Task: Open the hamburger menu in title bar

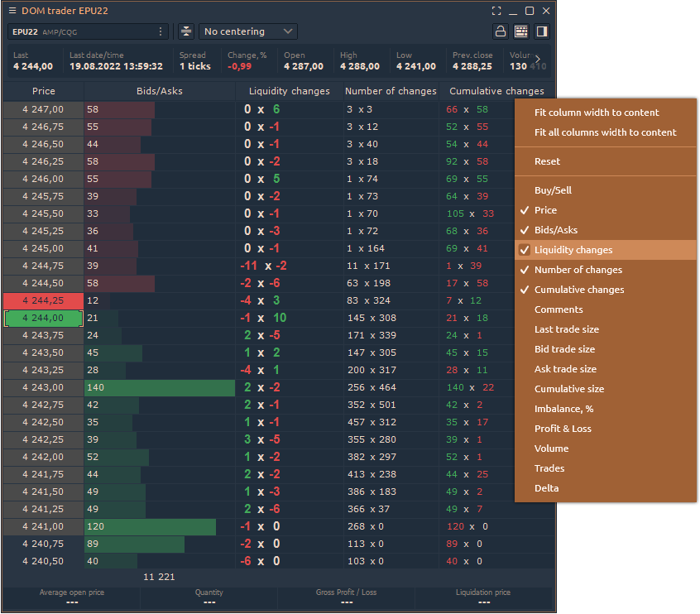Action: 12,11
